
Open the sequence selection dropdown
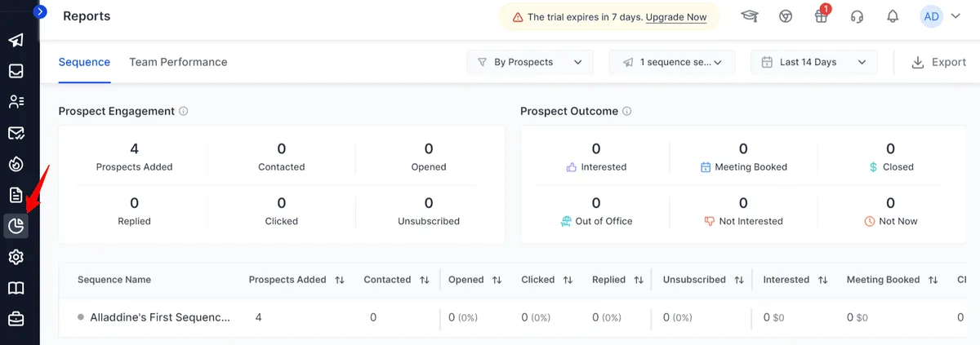(x=671, y=62)
